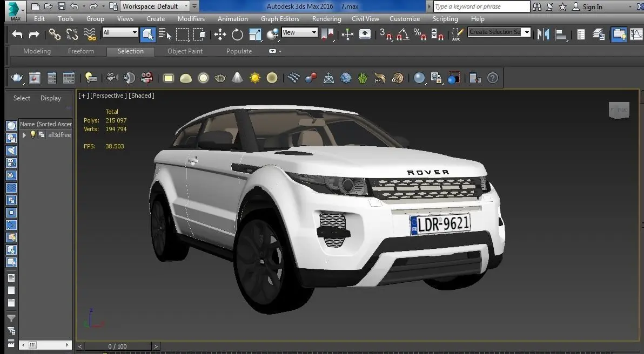Image resolution: width=644 pixels, height=354 pixels.
Task: Click the Select and Manipulate icon
Action: coord(347,35)
